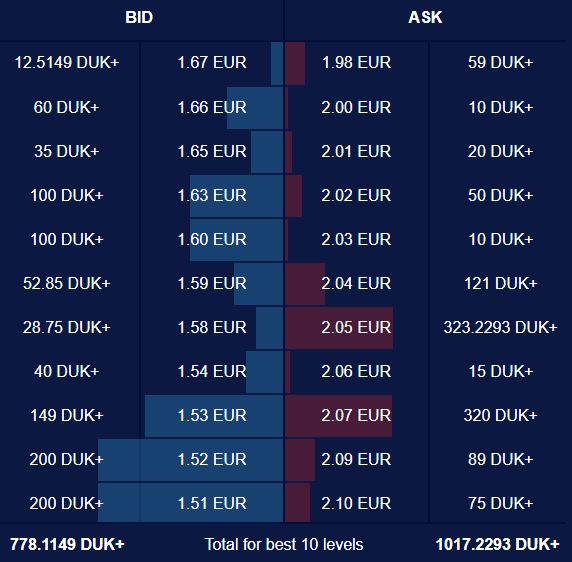
Task: Click the Total for best 10 levels label
Action: tap(284, 544)
